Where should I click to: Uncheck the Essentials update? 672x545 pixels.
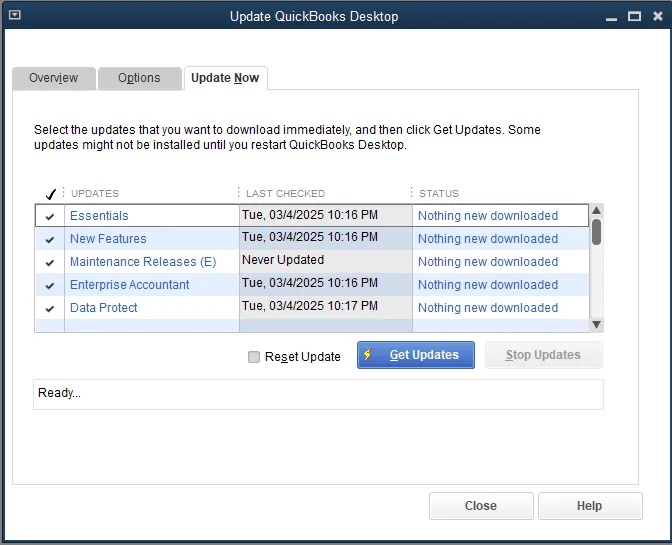tap(50, 216)
